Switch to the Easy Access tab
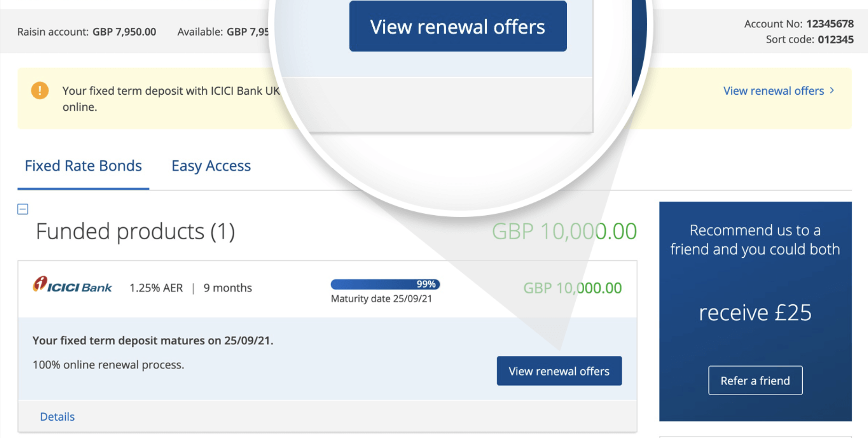The width and height of the screenshot is (868, 438). (211, 166)
